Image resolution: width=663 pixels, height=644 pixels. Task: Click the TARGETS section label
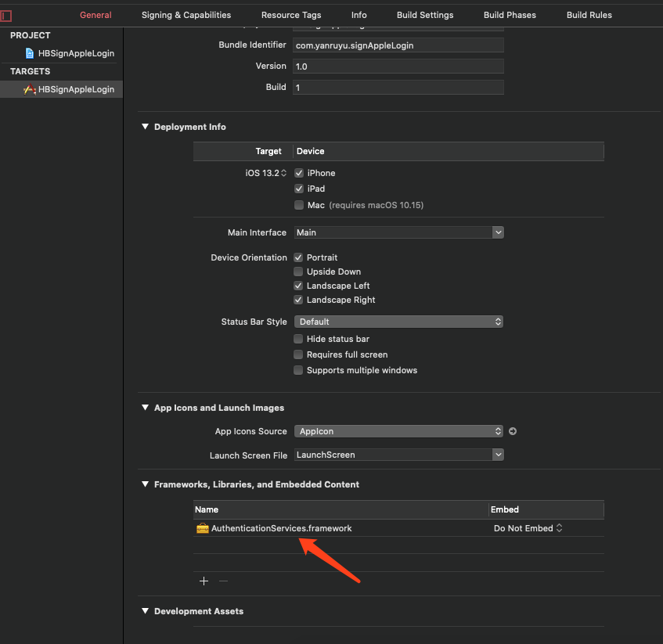point(30,71)
